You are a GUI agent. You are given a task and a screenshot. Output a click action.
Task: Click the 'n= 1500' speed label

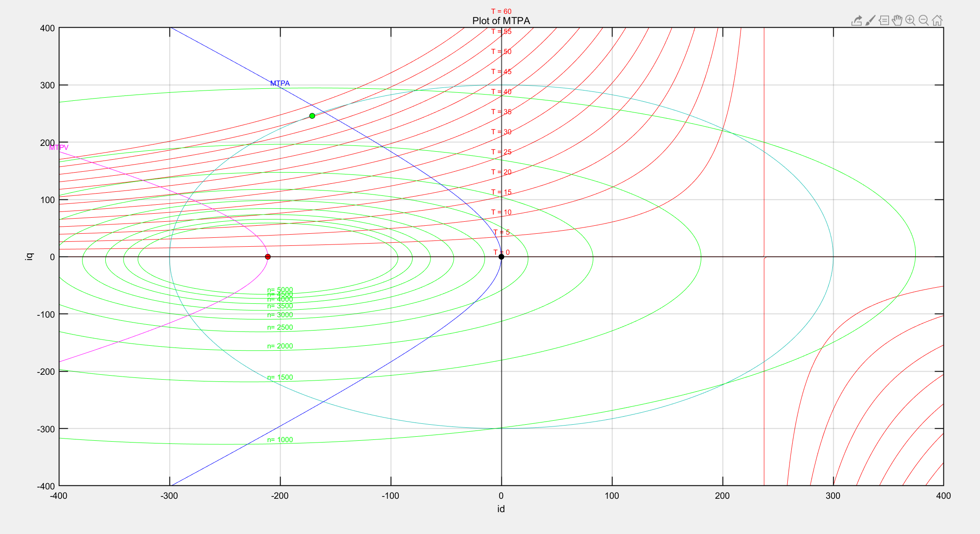coord(280,377)
